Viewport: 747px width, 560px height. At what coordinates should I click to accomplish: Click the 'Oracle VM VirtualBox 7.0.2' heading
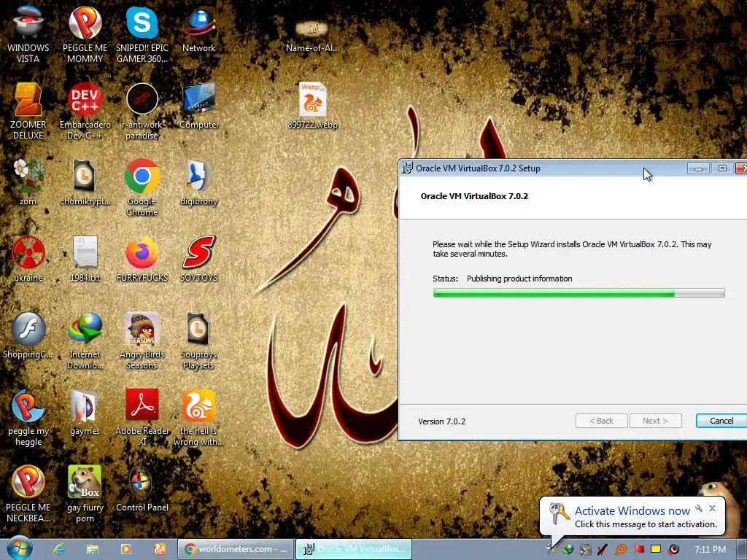tap(474, 196)
